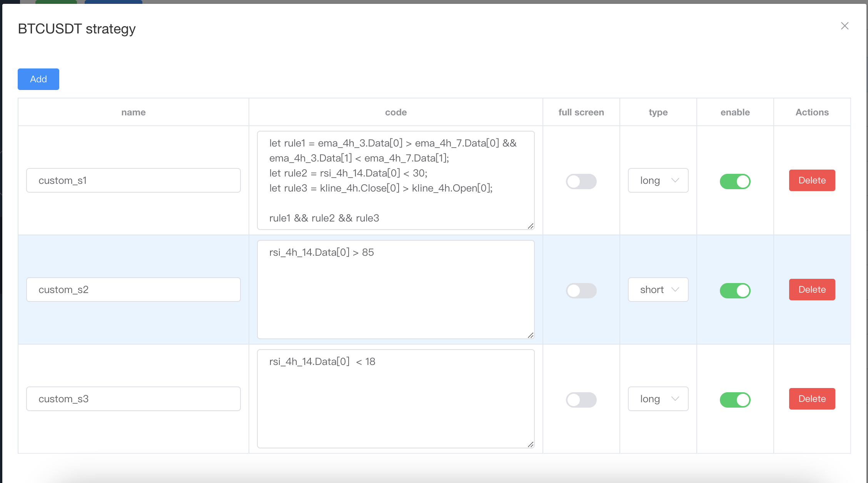This screenshot has width=868, height=483.
Task: Click the blue Add button
Action: click(x=38, y=79)
